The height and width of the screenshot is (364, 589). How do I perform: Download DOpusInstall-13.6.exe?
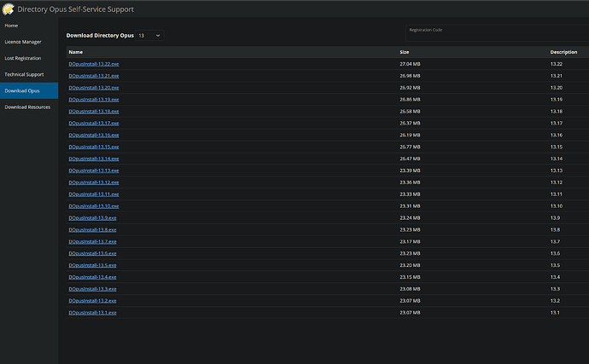click(92, 253)
